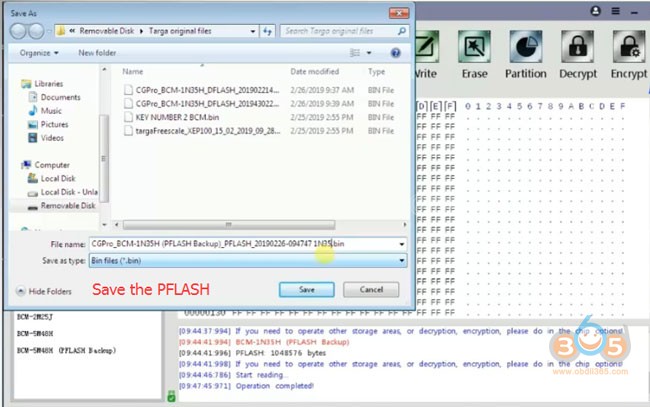This screenshot has height=407, width=650.
Task: Click the search magnifier icon
Action: tap(401, 31)
